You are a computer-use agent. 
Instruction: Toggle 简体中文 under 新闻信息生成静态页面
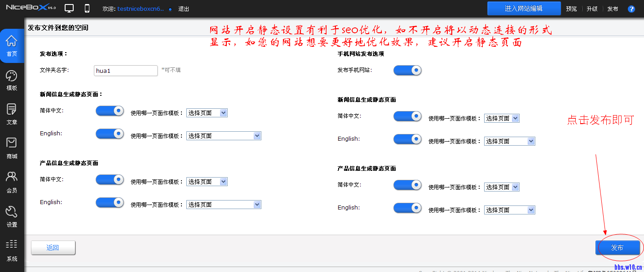[x=110, y=111]
